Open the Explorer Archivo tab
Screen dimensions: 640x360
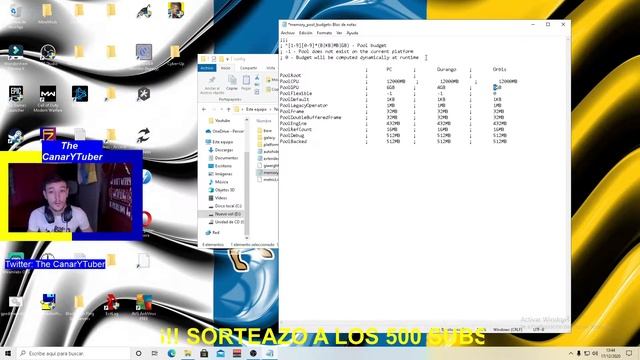[x=207, y=68]
